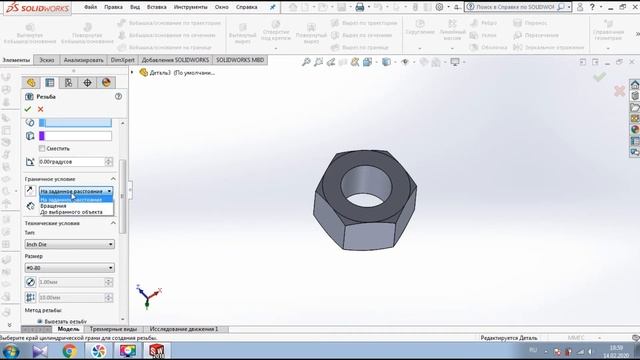Open Google Chrome from the taskbar
This screenshot has height=360, width=640.
69,351
